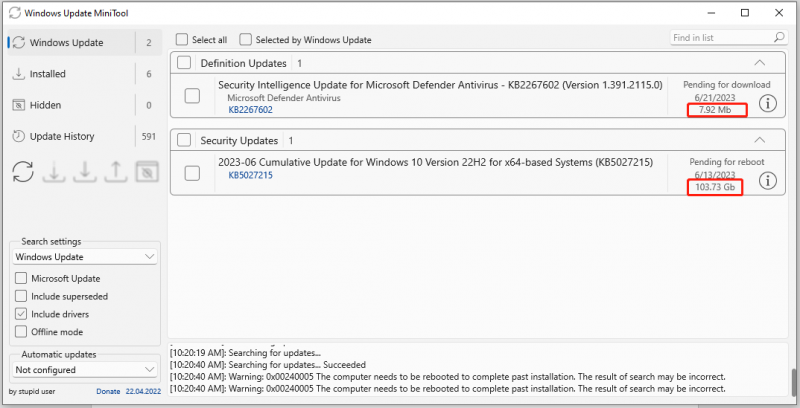Click the search magnifier in Find in list

point(779,37)
